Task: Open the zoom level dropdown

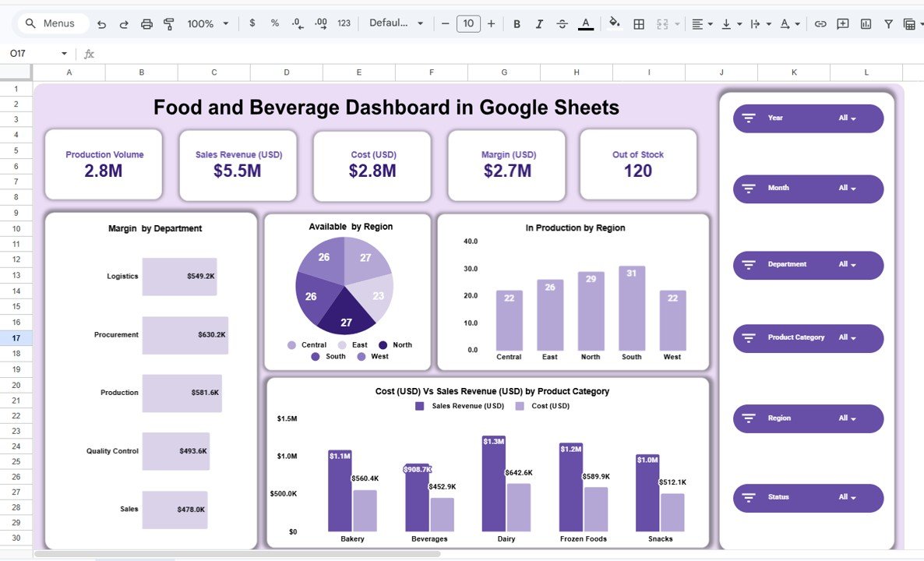Action: (205, 23)
